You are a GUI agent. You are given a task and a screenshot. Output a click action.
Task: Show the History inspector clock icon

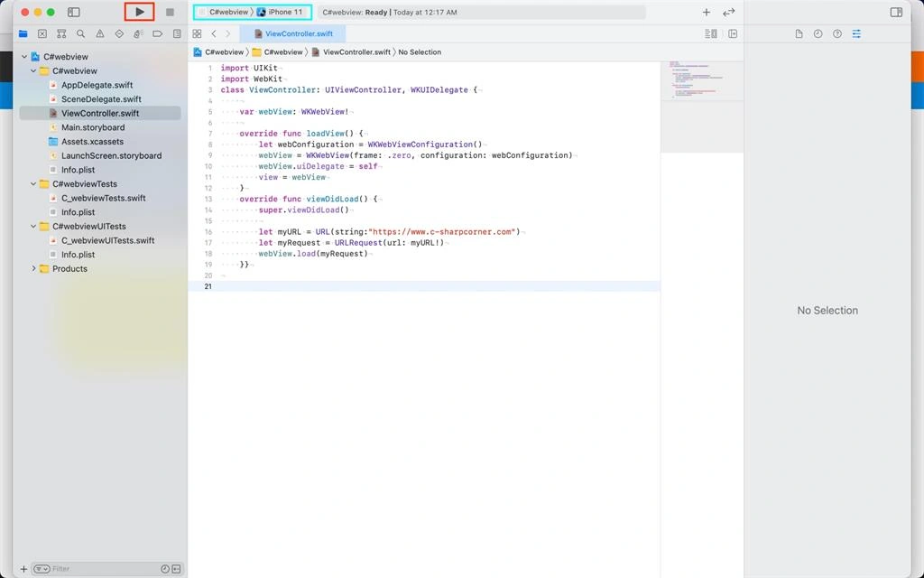pyautogui.click(x=818, y=33)
